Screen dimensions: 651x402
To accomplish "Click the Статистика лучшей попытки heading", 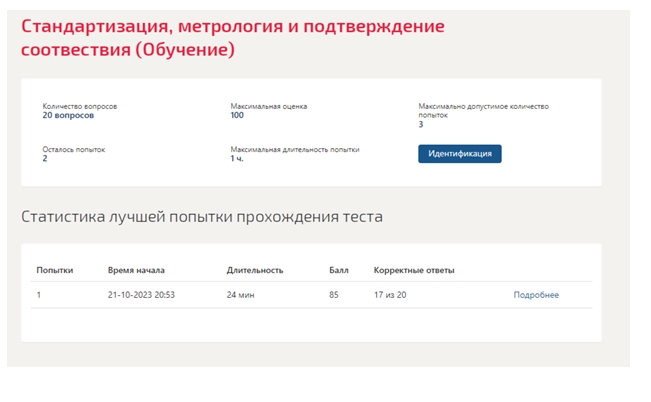I will (x=202, y=217).
